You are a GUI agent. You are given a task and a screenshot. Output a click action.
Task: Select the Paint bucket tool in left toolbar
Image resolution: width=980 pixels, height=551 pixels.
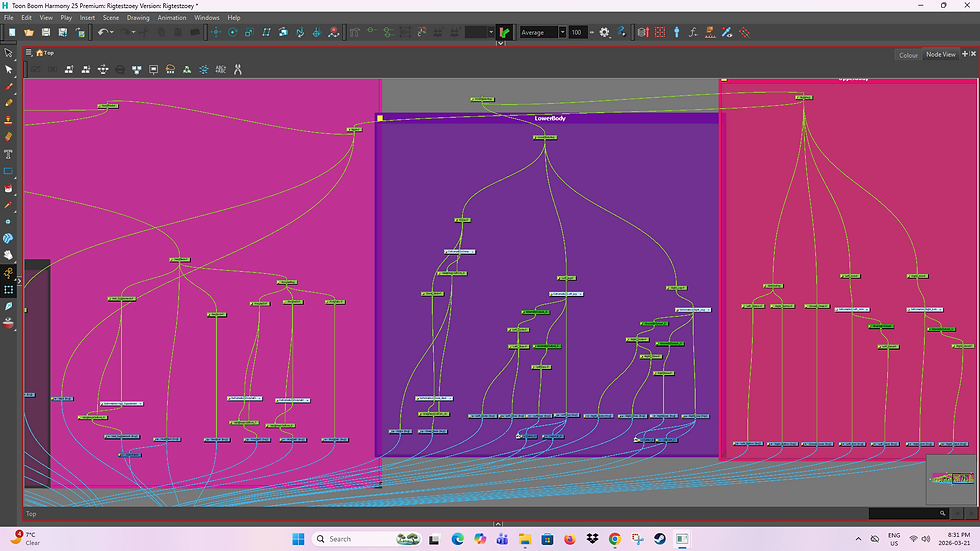click(x=8, y=187)
